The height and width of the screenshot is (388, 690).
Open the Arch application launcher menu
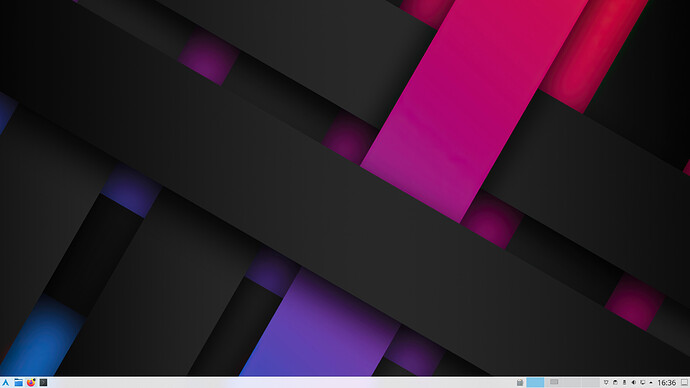click(x=5, y=382)
